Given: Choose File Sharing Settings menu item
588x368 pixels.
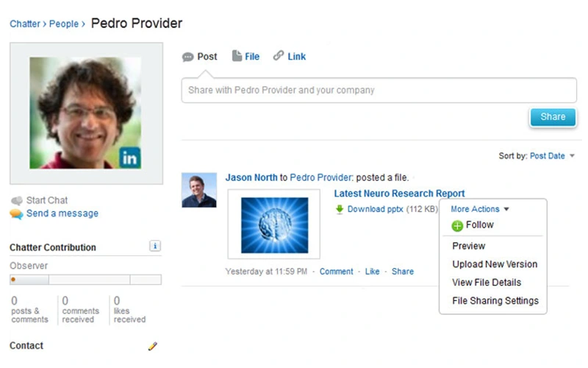Looking at the screenshot, I should click(x=495, y=301).
